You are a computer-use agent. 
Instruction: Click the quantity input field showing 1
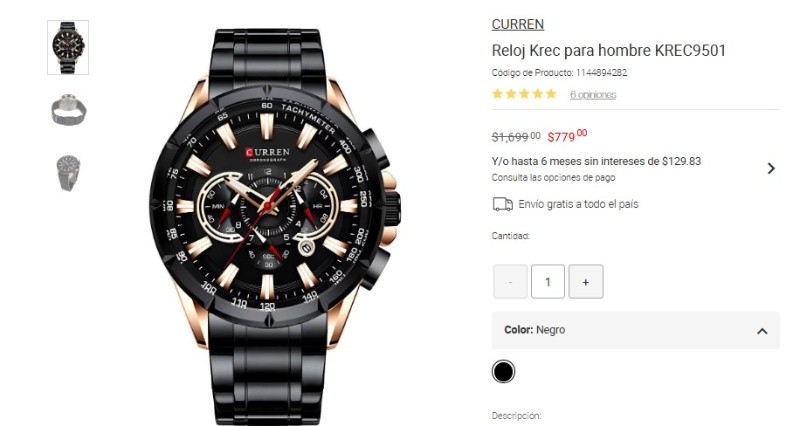(548, 282)
